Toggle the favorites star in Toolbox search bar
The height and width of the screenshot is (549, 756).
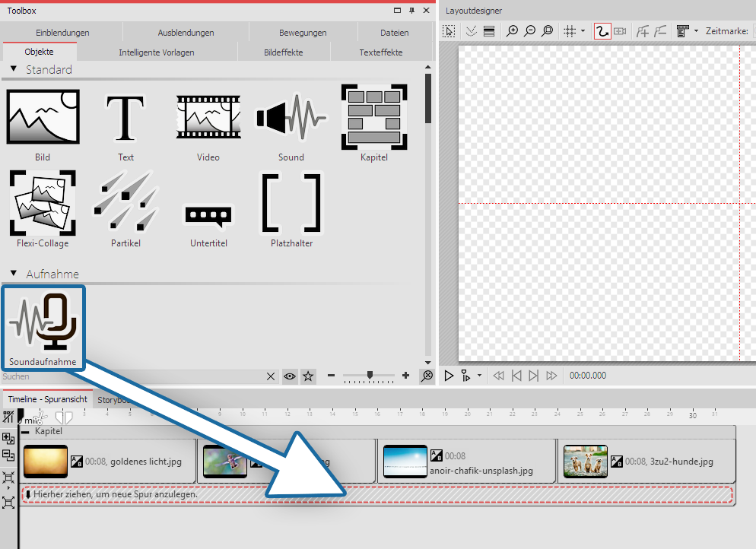(x=307, y=376)
